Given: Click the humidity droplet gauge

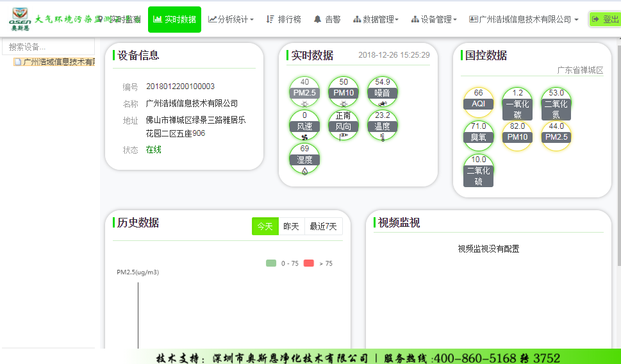Looking at the screenshot, I should [304, 159].
